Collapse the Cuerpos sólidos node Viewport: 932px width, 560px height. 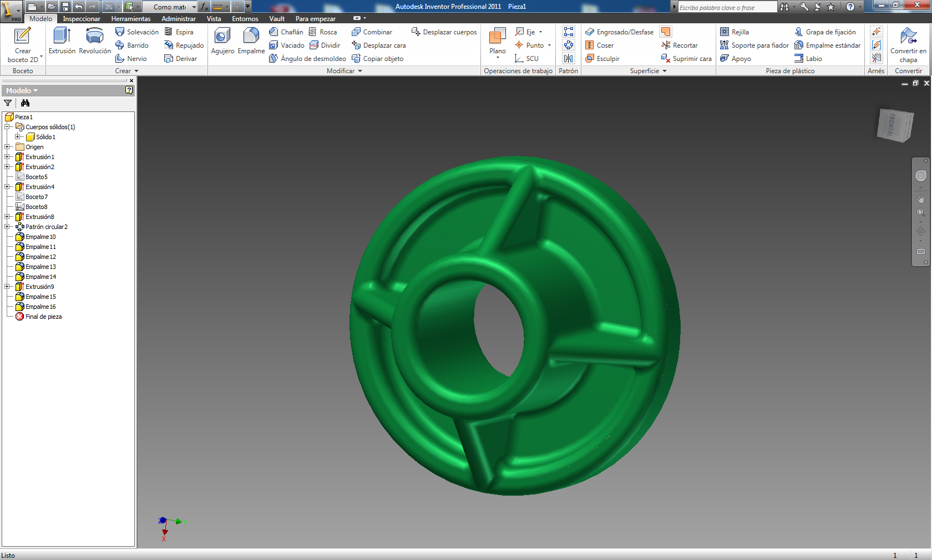[7, 127]
